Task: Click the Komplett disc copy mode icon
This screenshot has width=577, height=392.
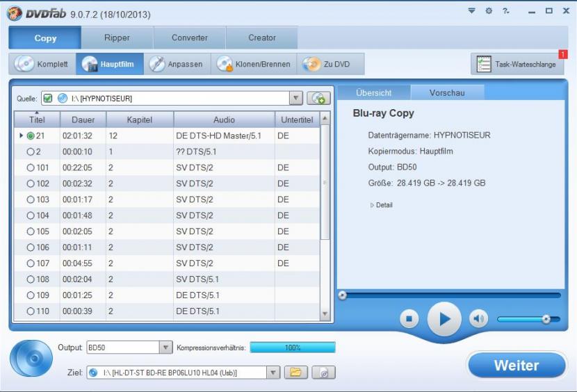Action: (25, 64)
